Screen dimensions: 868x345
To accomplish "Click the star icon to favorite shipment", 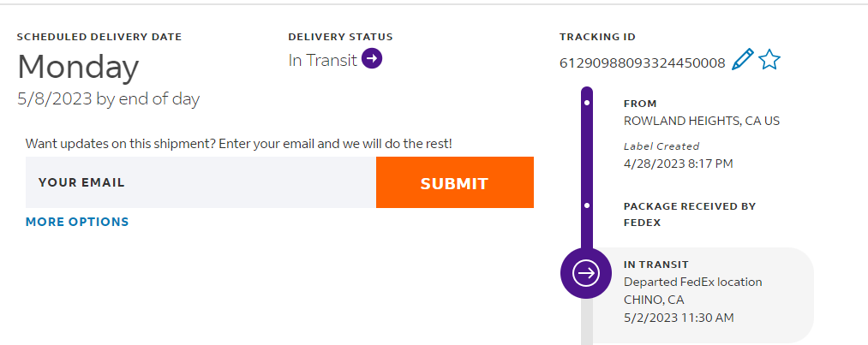I will (x=769, y=60).
